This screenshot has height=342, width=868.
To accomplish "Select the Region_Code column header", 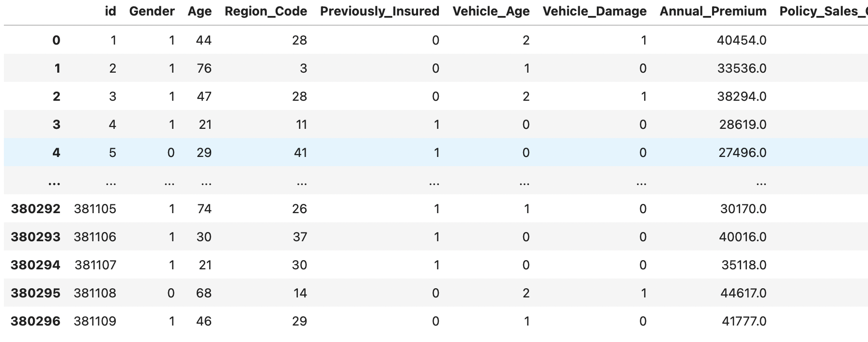I will click(266, 12).
